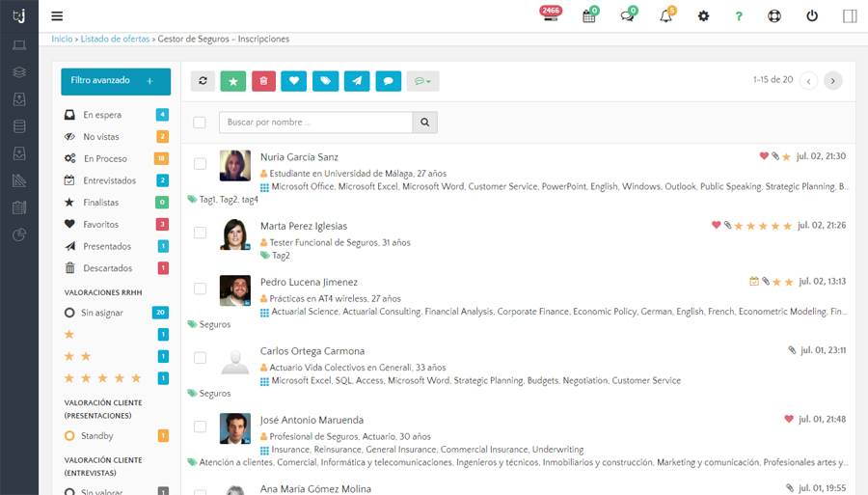Select checkbox for Marta Perez Iglesias
The height and width of the screenshot is (495, 868).
[200, 233]
